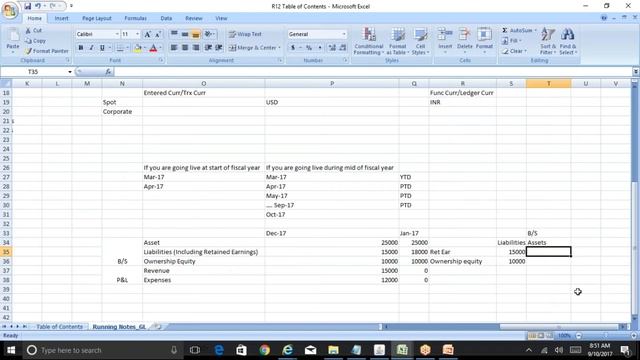Activate Format Painter
Viewport: 640px width, 360px height.
coord(46,51)
